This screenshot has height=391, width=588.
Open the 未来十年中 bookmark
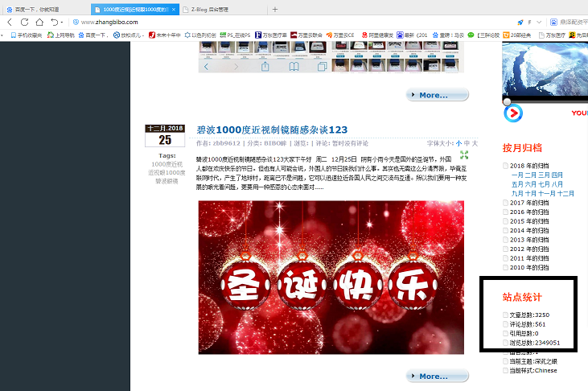tap(164, 35)
